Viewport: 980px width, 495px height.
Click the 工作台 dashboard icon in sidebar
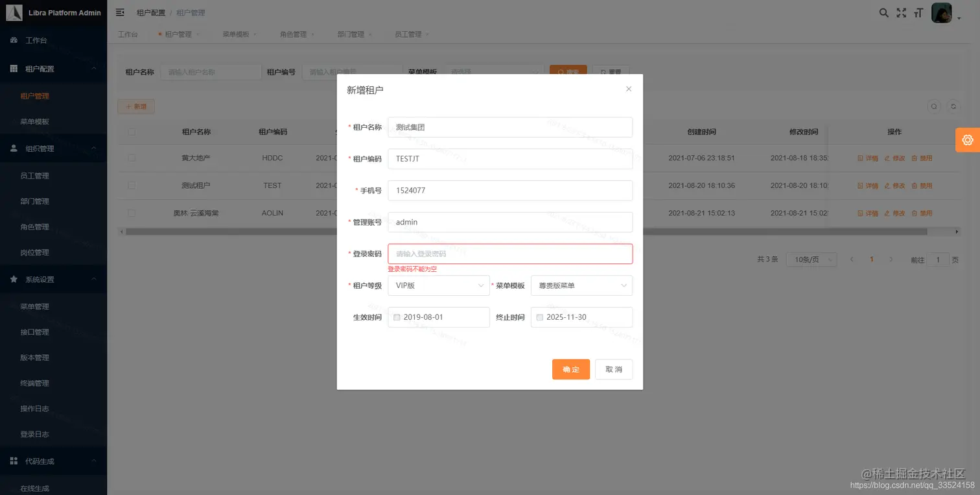[x=14, y=40]
